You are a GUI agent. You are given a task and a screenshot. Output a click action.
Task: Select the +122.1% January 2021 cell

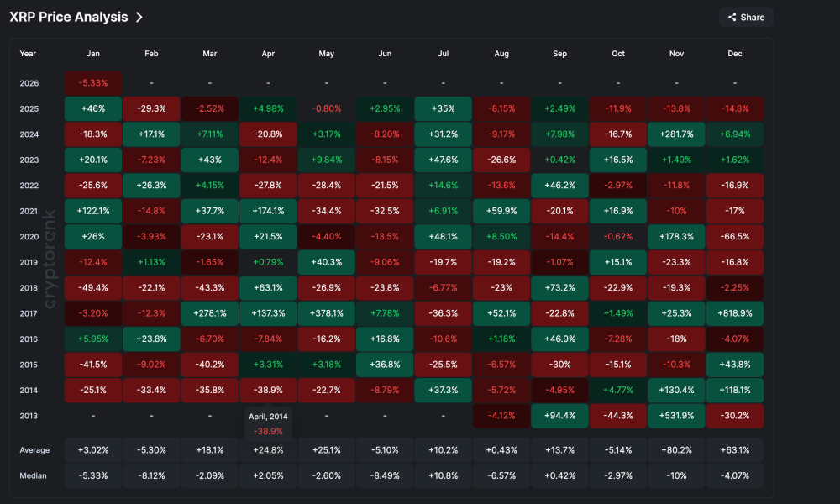[x=92, y=211]
